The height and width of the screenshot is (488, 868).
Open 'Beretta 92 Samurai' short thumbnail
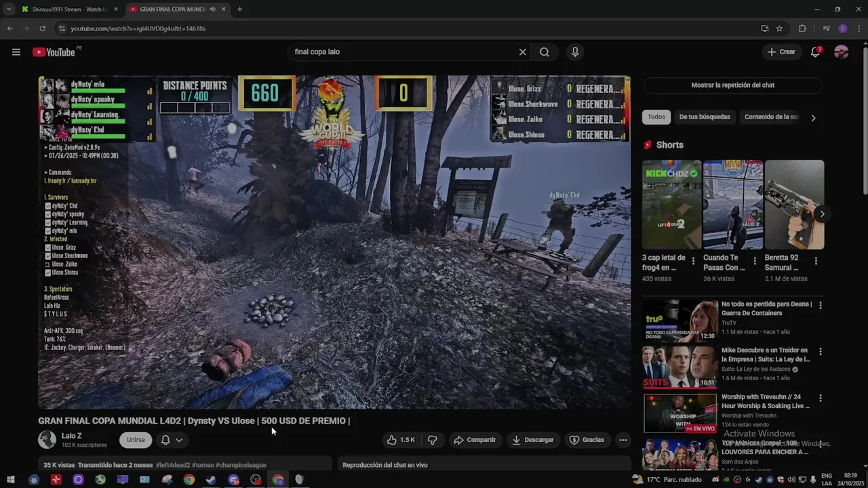[x=794, y=205]
